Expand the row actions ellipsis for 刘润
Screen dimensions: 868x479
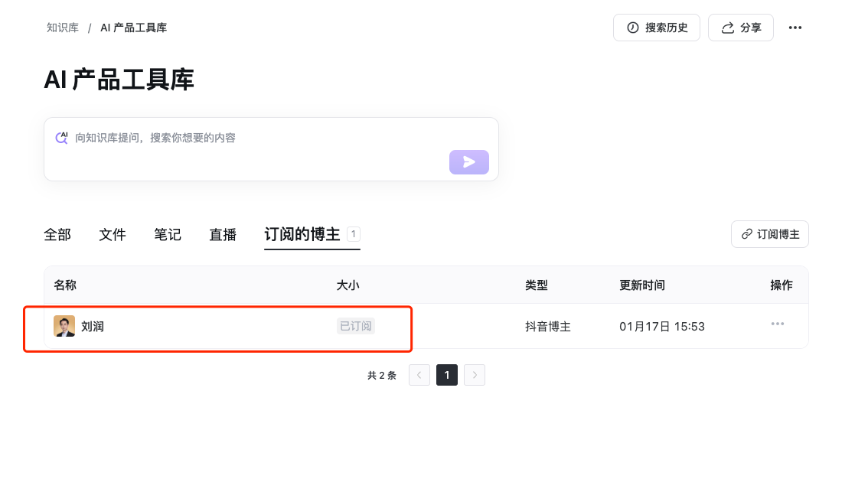pyautogui.click(x=777, y=324)
